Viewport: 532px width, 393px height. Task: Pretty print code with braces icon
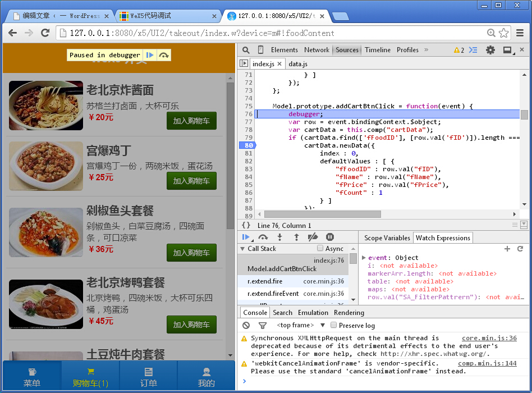point(246,225)
